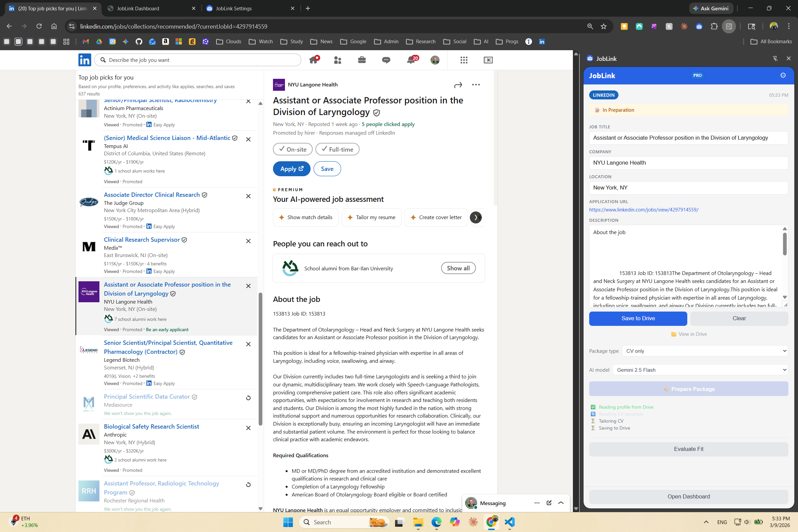
Task: Dismiss the Associate Director Clinical Research job
Action: point(248,197)
